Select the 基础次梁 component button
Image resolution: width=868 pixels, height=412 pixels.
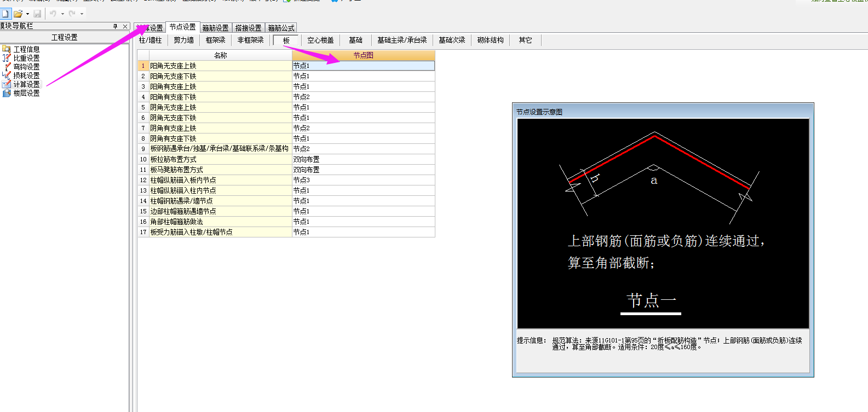point(452,40)
